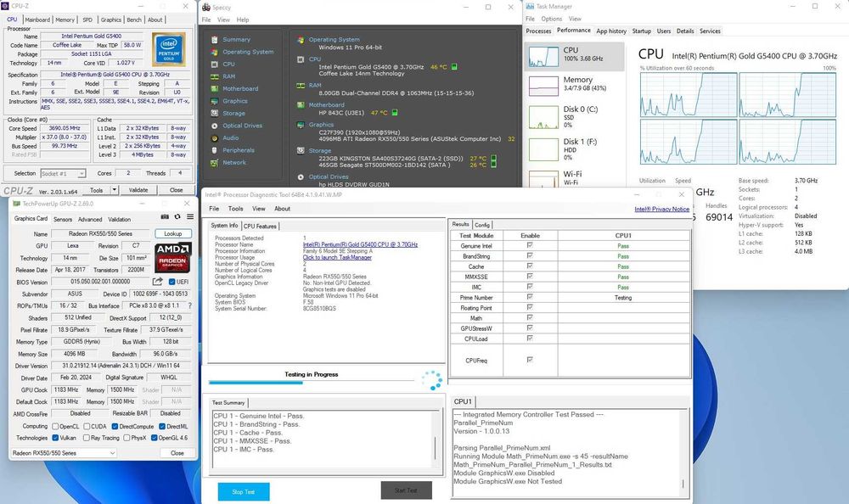The height and width of the screenshot is (504, 849).
Task: Toggle OpenCL checkbox in GPU-Z
Action: click(x=54, y=427)
